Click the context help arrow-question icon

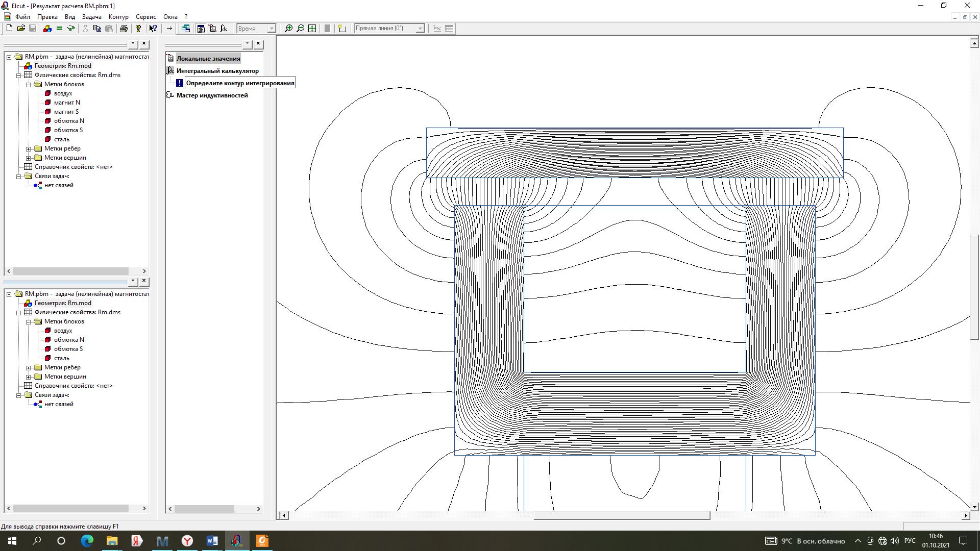click(x=153, y=29)
